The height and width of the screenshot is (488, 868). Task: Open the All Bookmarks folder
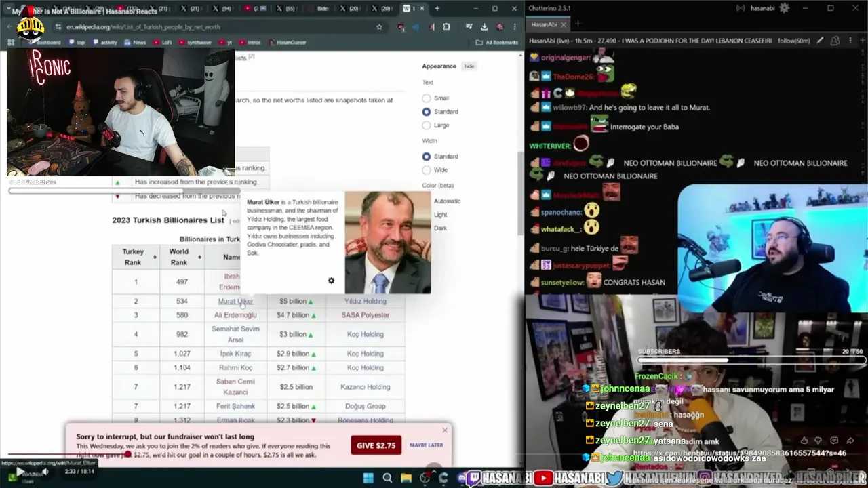click(x=497, y=42)
